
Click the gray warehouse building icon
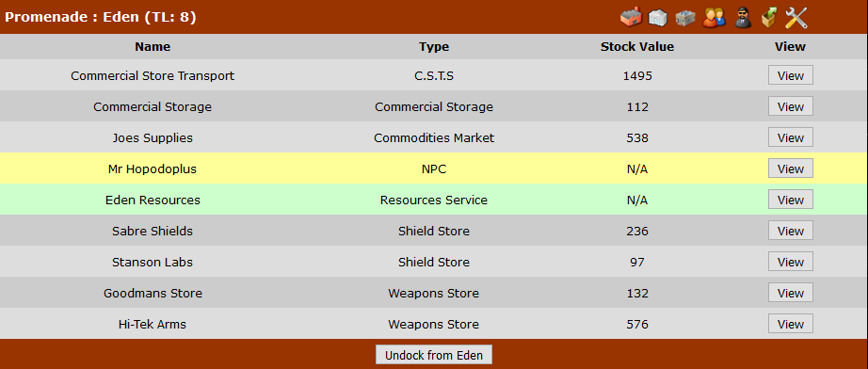[685, 18]
